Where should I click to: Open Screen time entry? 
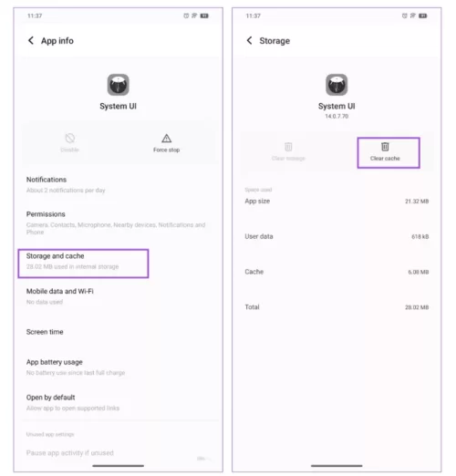pyautogui.click(x=119, y=332)
